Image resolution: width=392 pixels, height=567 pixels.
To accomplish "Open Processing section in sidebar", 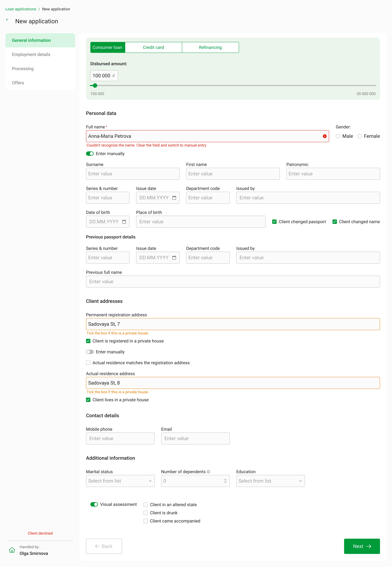I will [40, 68].
